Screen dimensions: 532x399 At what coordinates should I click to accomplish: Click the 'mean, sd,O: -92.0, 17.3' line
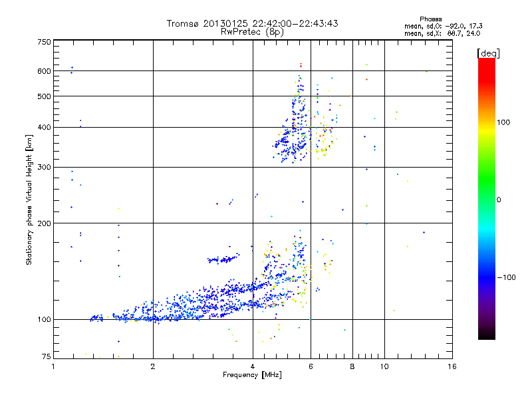(x=443, y=26)
